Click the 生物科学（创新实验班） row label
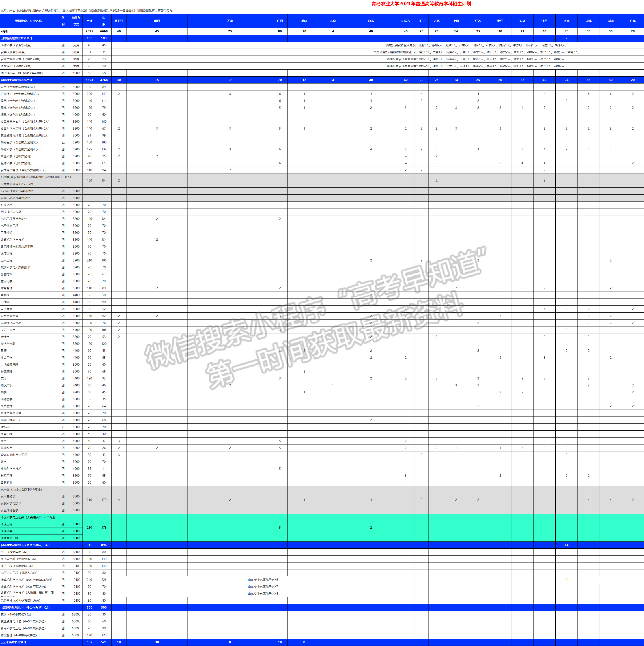Screen dimensions: 644x646 point(16,163)
